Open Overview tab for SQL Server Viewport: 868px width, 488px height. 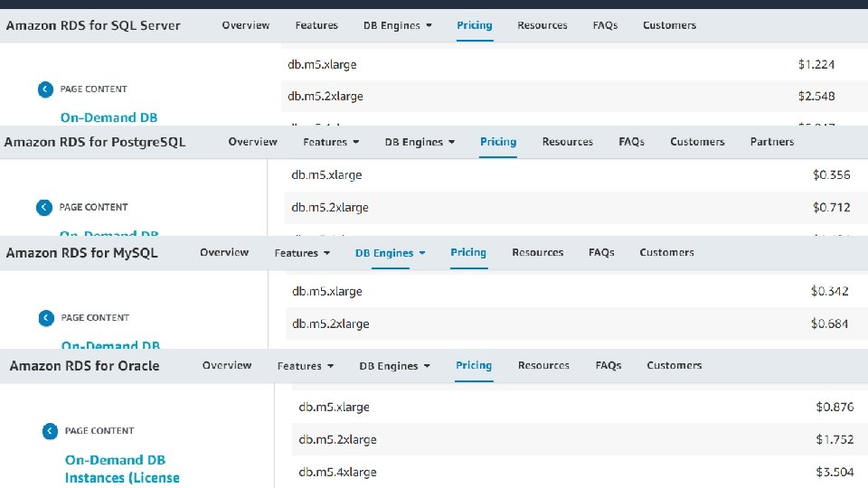pyautogui.click(x=246, y=25)
